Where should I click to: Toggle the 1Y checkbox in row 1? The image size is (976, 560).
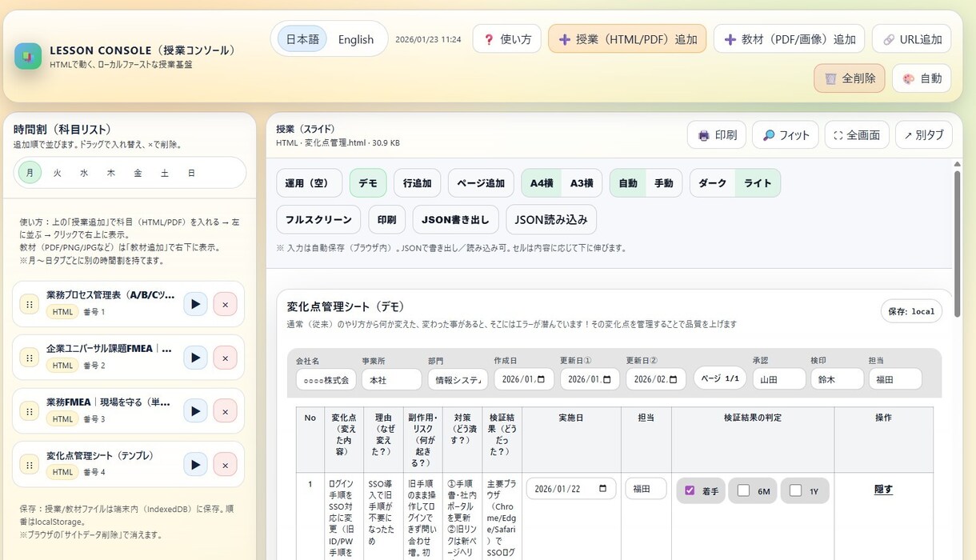coord(795,490)
